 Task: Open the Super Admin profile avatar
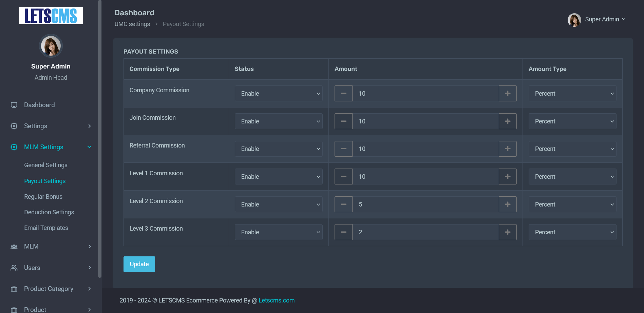(574, 20)
